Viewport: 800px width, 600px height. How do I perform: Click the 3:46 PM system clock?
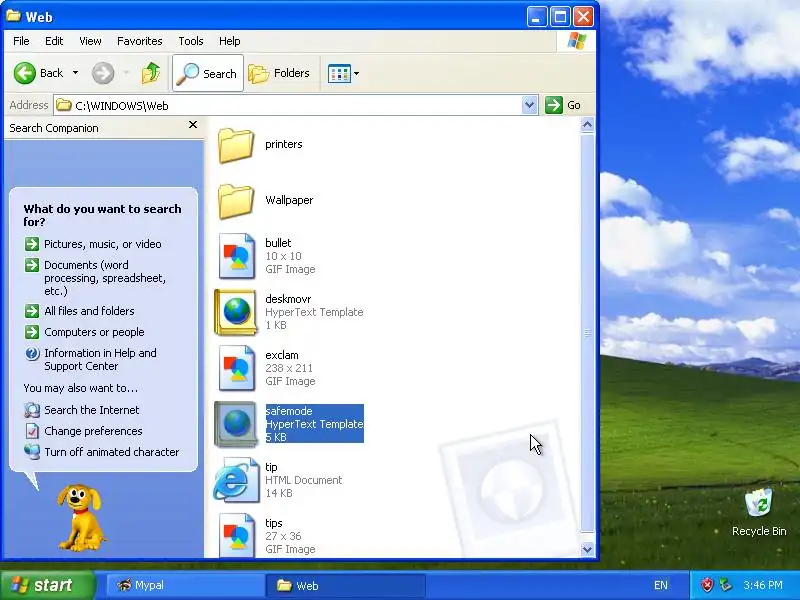763,585
